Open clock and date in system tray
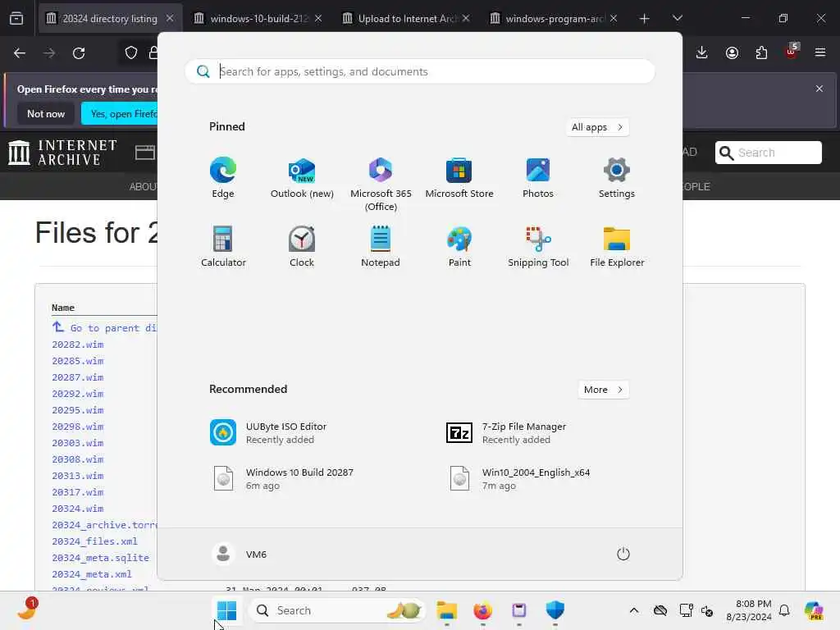This screenshot has width=840, height=630. pyautogui.click(x=748, y=610)
